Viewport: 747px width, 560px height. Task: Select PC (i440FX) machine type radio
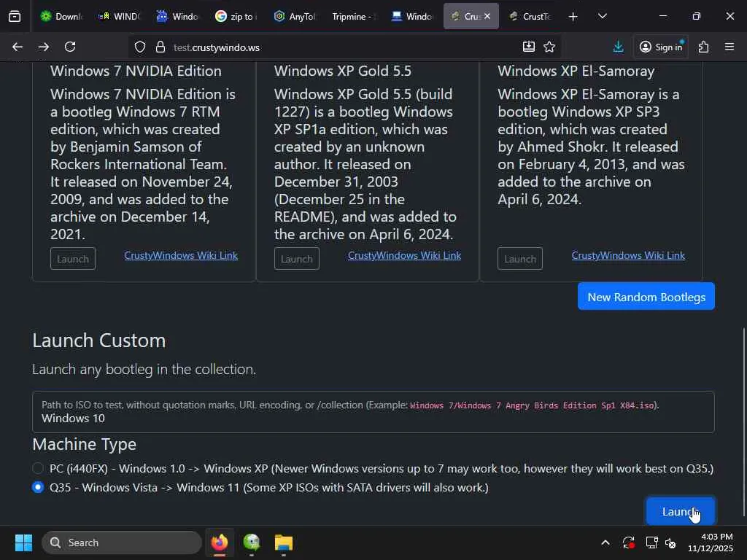point(38,468)
